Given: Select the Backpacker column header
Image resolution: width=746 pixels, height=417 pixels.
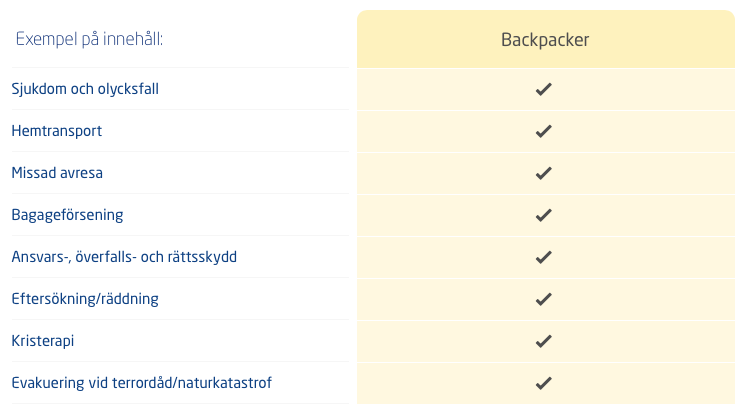Looking at the screenshot, I should [546, 40].
